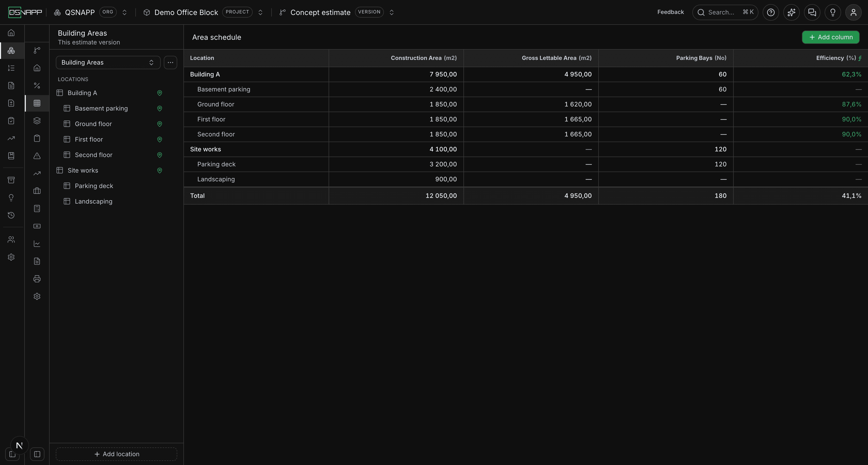The image size is (868, 465).
Task: Toggle the location pin for Basement parking
Action: [160, 109]
